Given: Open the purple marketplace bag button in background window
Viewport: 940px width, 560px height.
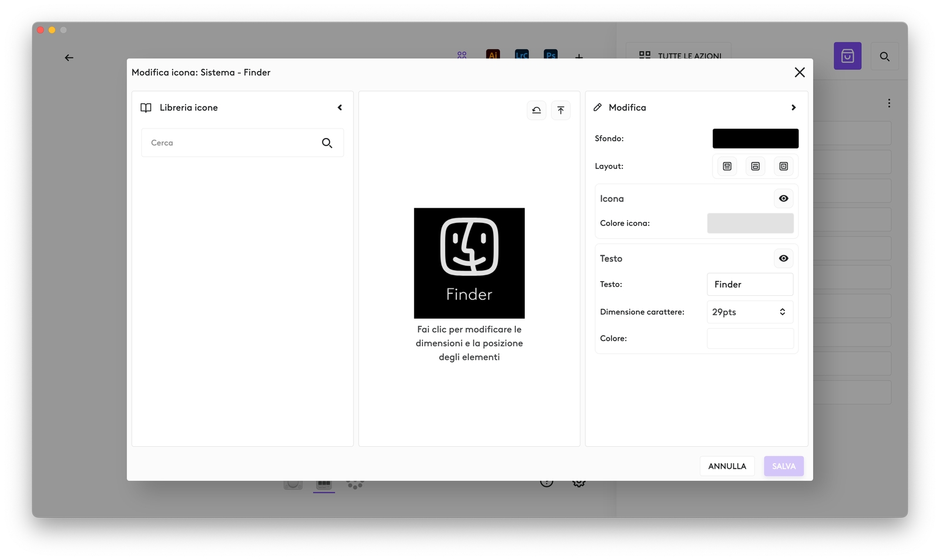Looking at the screenshot, I should (x=848, y=56).
